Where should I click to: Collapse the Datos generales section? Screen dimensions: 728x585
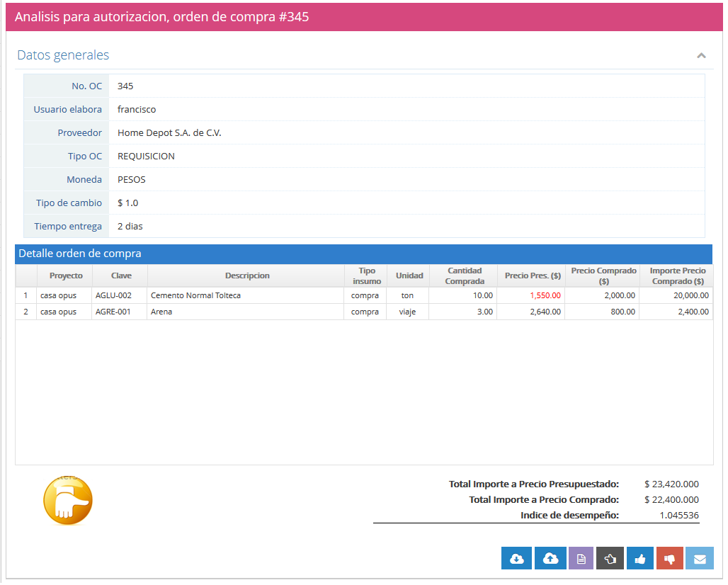pos(701,55)
